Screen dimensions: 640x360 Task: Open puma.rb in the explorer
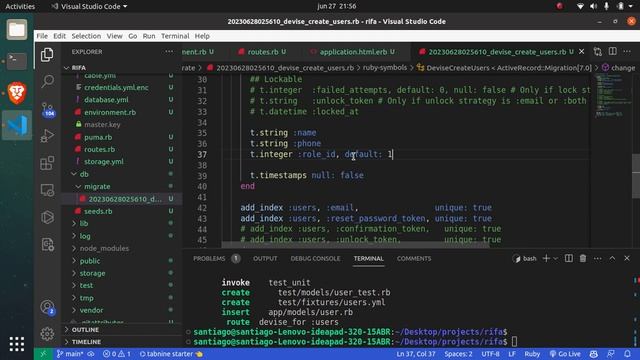click(x=98, y=137)
